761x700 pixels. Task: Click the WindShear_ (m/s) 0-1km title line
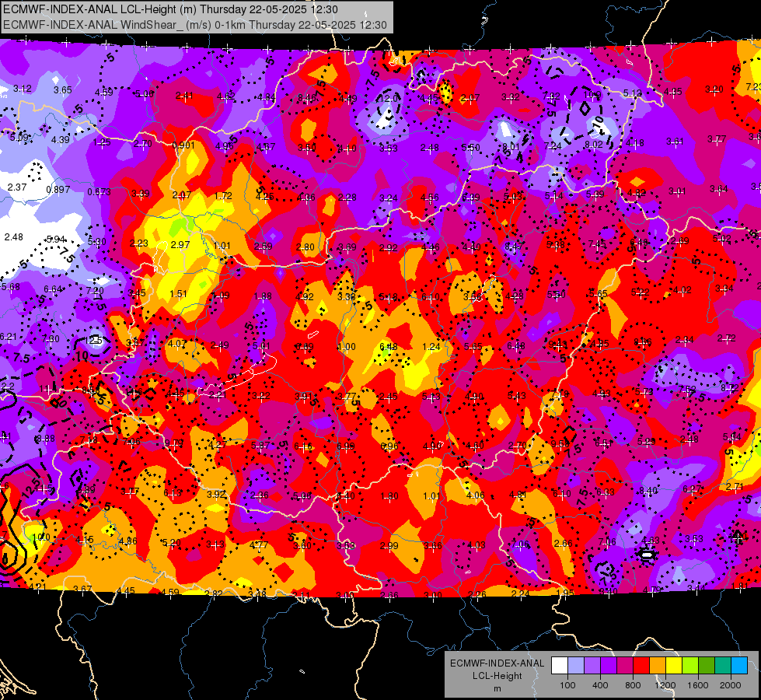[x=194, y=25]
